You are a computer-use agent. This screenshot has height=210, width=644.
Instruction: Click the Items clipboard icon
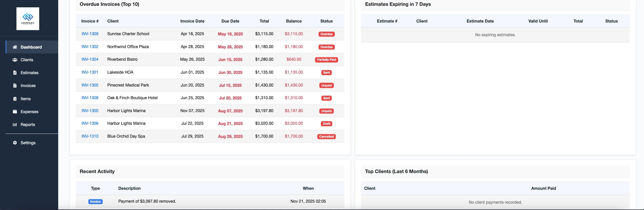(x=15, y=99)
